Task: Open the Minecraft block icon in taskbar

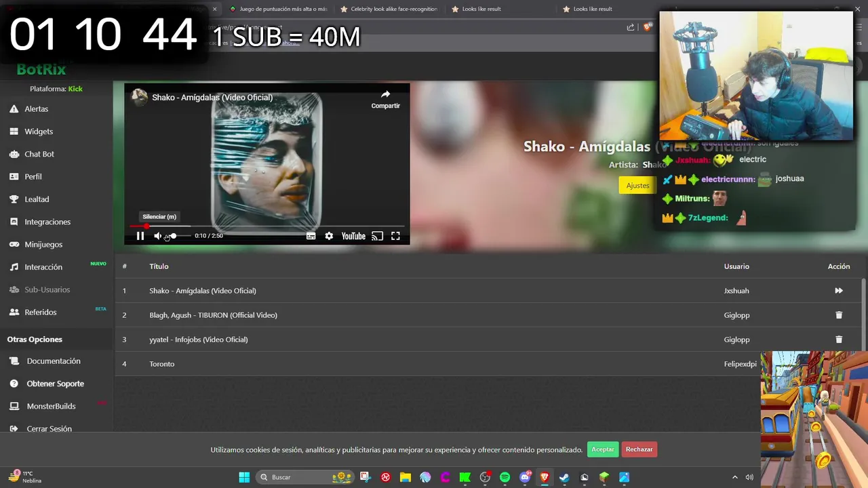Action: (604, 477)
